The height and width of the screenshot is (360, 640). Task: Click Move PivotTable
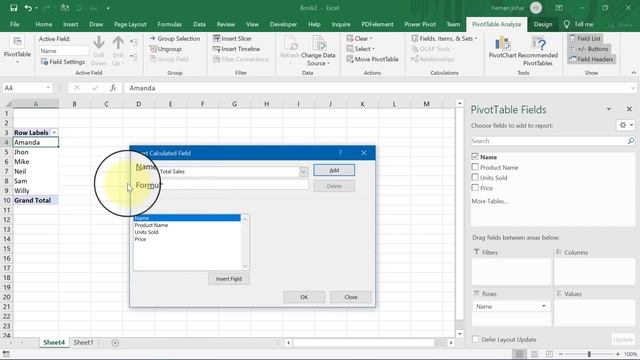pos(372,59)
